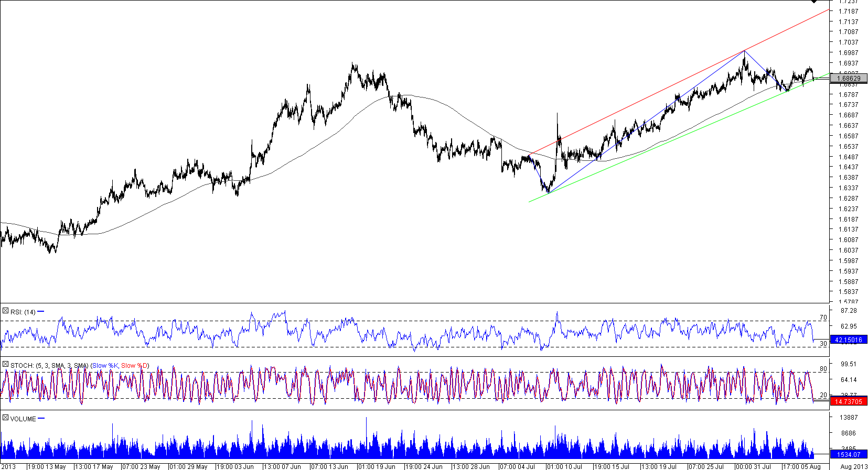Click the VOLUME indicator title text
This screenshot has height=470, width=868.
pos(23,419)
